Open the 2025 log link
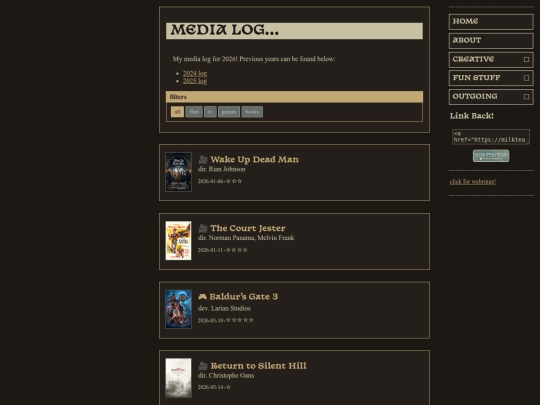 click(195, 81)
